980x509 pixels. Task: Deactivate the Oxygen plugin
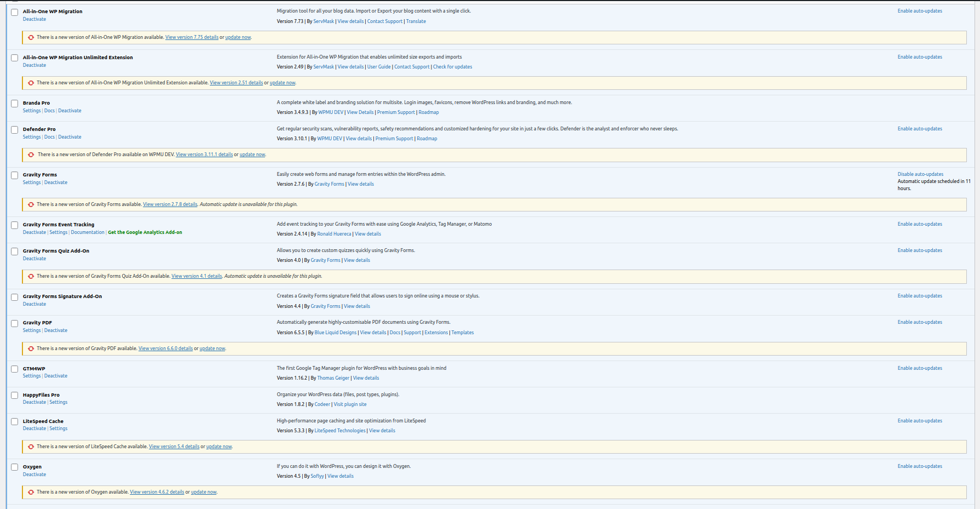34,474
